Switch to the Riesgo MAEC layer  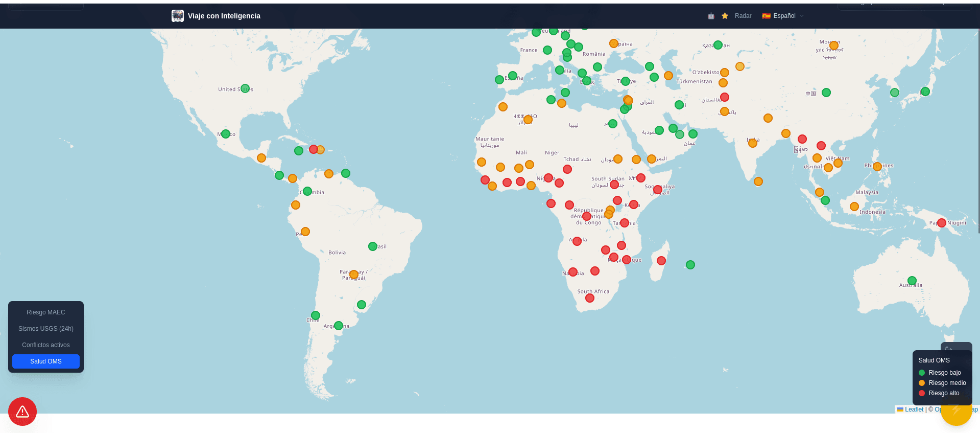[x=46, y=312]
